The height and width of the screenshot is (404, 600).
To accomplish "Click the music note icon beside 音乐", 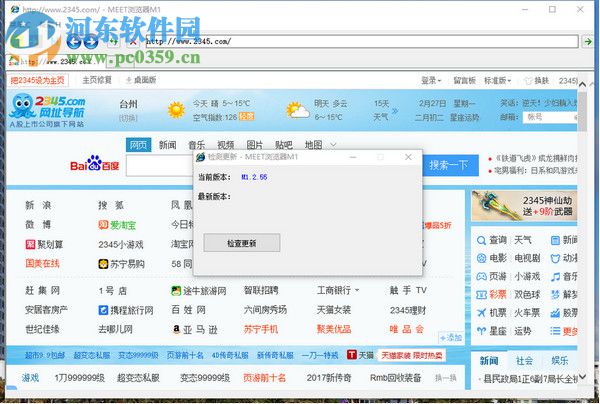I will (555, 276).
